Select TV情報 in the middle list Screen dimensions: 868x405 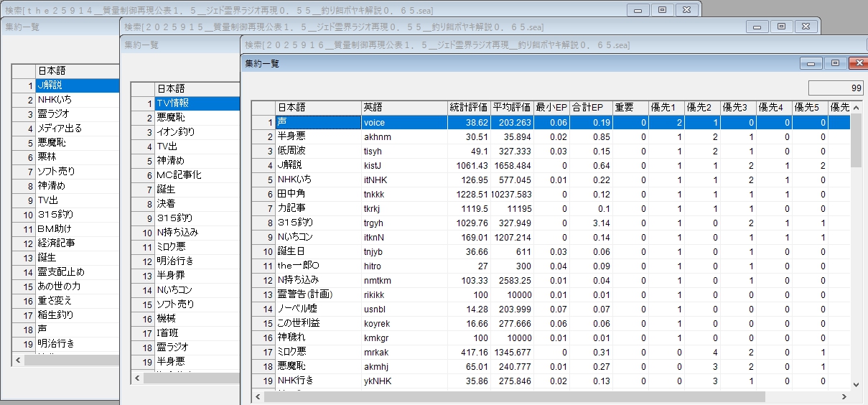196,103
